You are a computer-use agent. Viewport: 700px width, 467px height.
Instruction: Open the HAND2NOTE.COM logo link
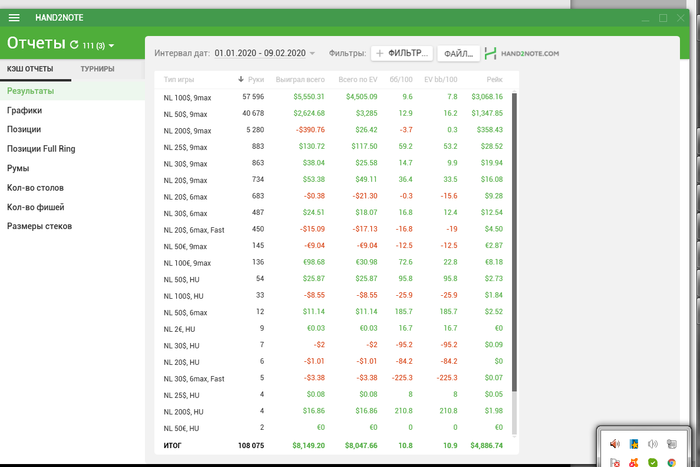point(522,54)
